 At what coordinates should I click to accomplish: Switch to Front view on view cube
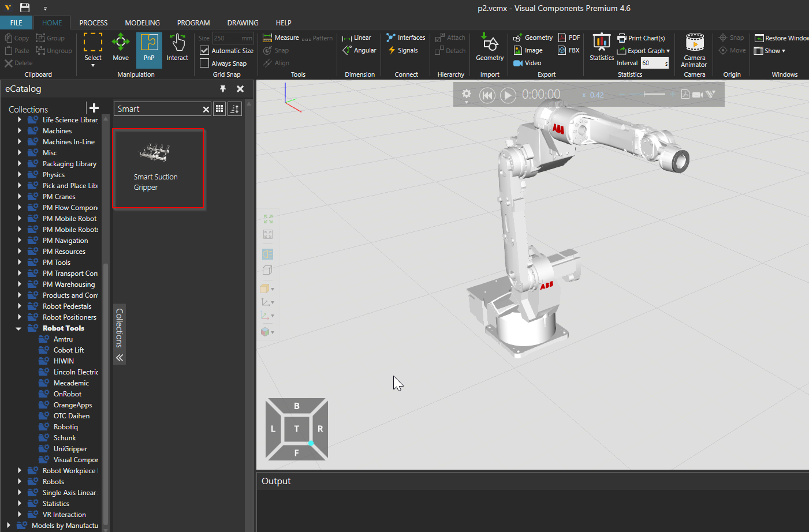[x=296, y=453]
